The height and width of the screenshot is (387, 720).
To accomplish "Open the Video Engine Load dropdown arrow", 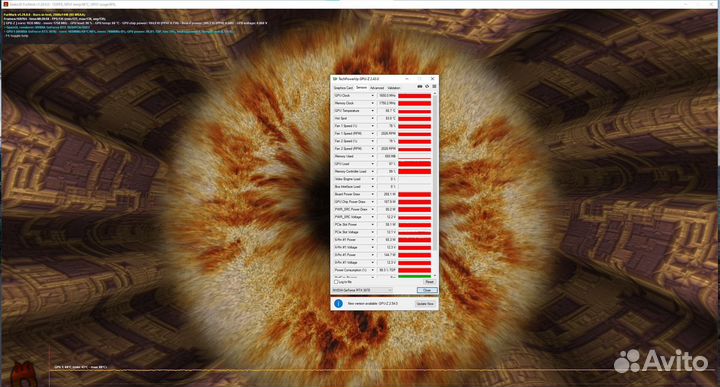I will pyautogui.click(x=372, y=179).
